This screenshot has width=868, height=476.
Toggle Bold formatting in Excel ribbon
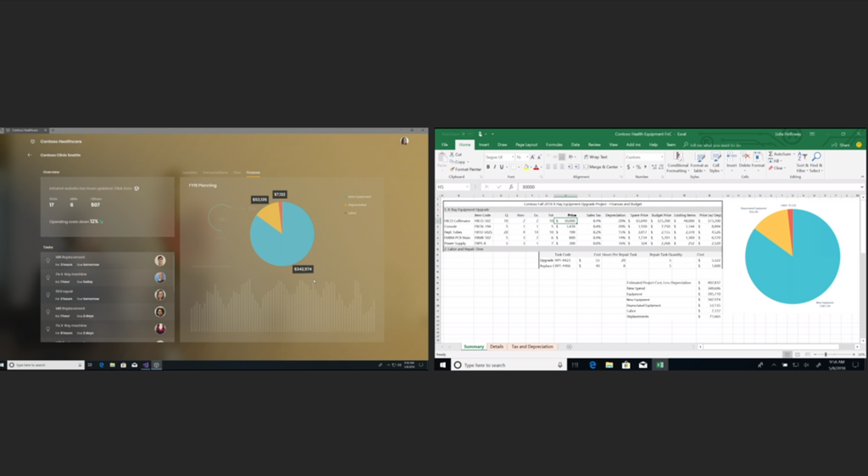click(487, 167)
